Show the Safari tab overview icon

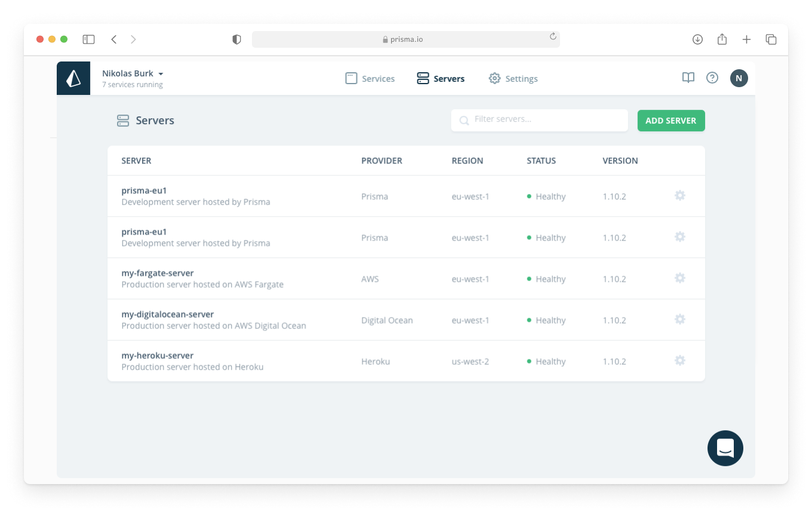click(771, 39)
